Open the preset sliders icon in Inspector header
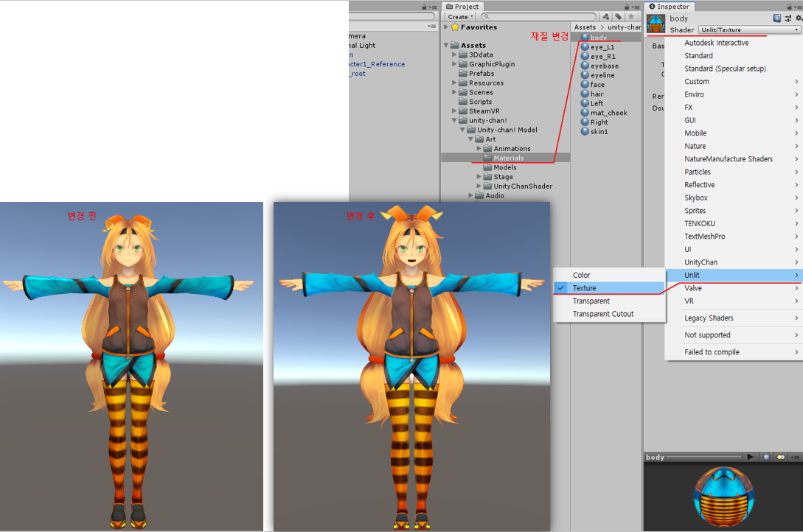 [788, 18]
